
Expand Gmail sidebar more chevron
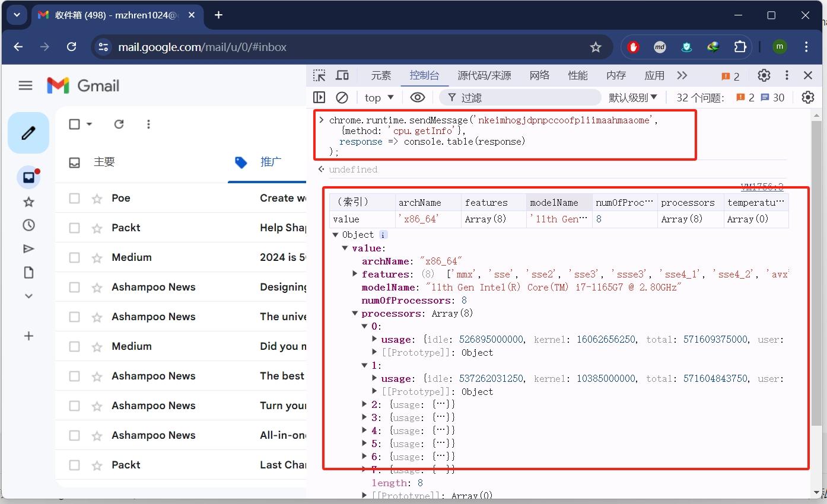(x=28, y=296)
